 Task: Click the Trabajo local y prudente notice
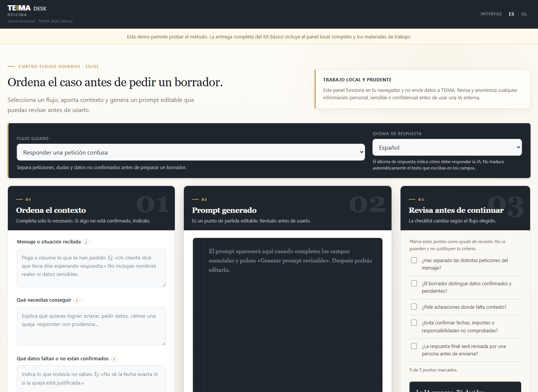[x=423, y=89]
